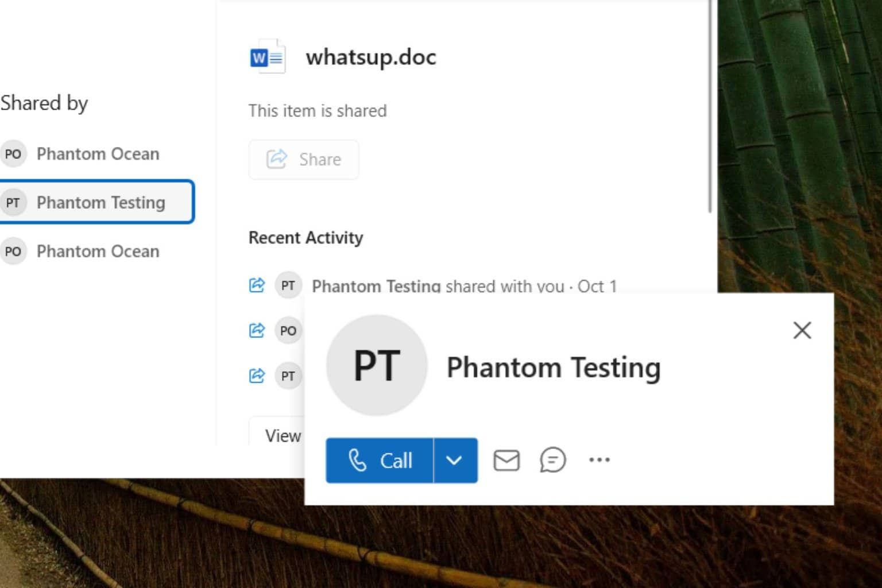This screenshot has width=882, height=588.
Task: Click the Shared by heading
Action: click(x=44, y=103)
